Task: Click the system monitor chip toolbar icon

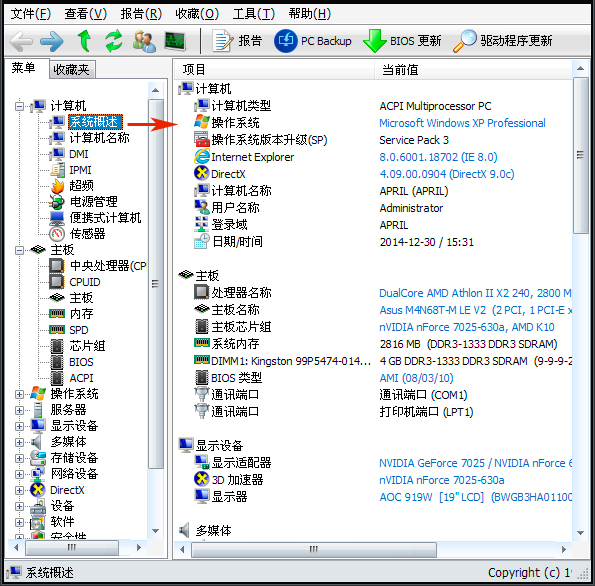Action: click(x=175, y=41)
